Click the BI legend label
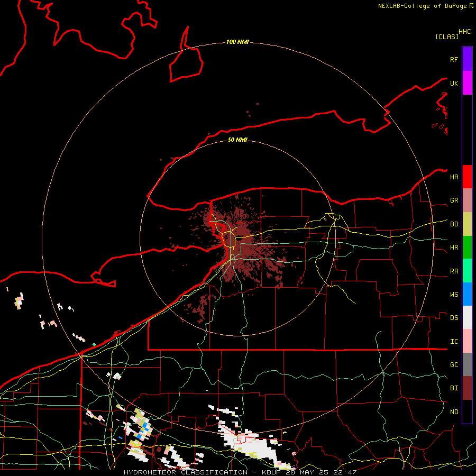Screen dimensions: 476x476 pos(454,388)
